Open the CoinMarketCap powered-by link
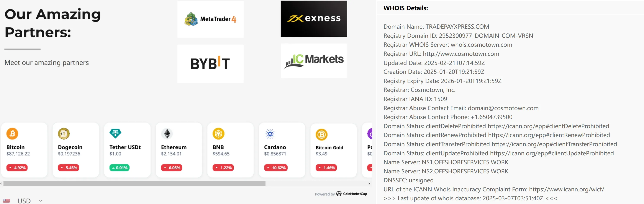Screen dimensions: 644x204 pyautogui.click(x=341, y=194)
